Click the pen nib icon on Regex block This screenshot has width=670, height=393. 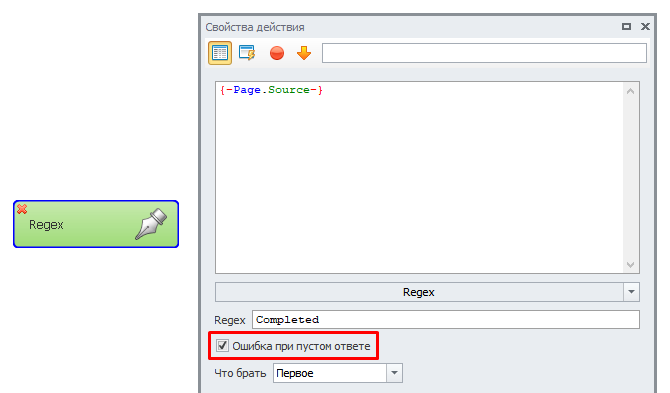(151, 224)
